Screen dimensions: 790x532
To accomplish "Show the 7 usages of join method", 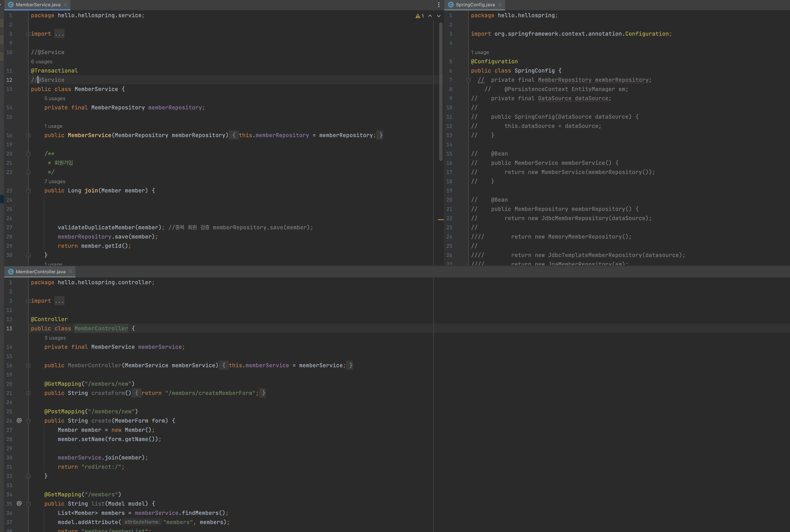I will tap(55, 182).
